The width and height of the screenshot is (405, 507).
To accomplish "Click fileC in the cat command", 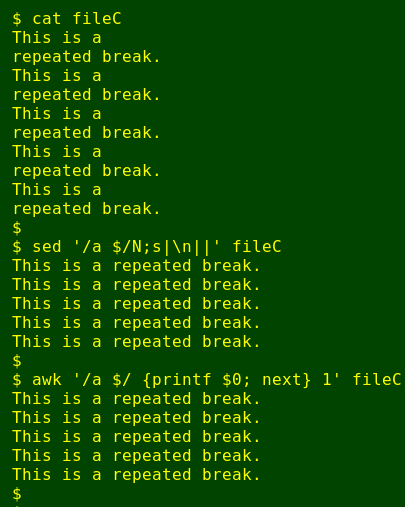I will coord(97,19).
